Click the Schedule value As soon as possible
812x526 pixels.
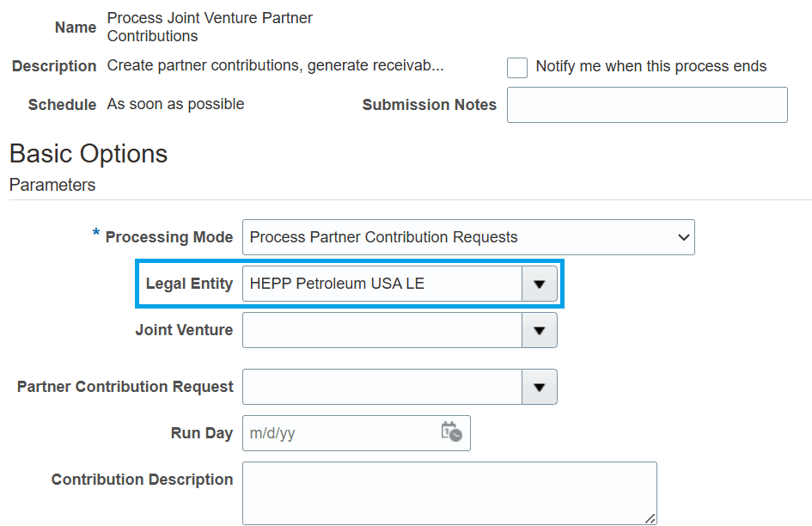pyautogui.click(x=175, y=104)
